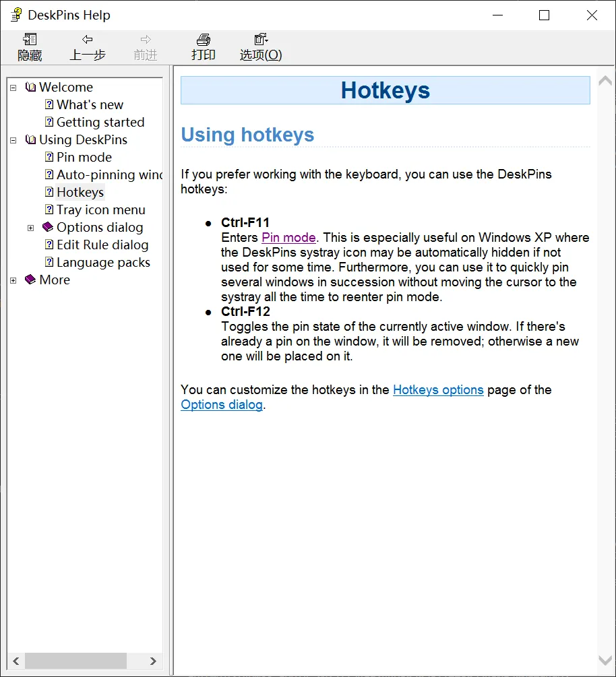The image size is (616, 677).
Task: Follow the Options dialog link in text
Action: (x=222, y=405)
